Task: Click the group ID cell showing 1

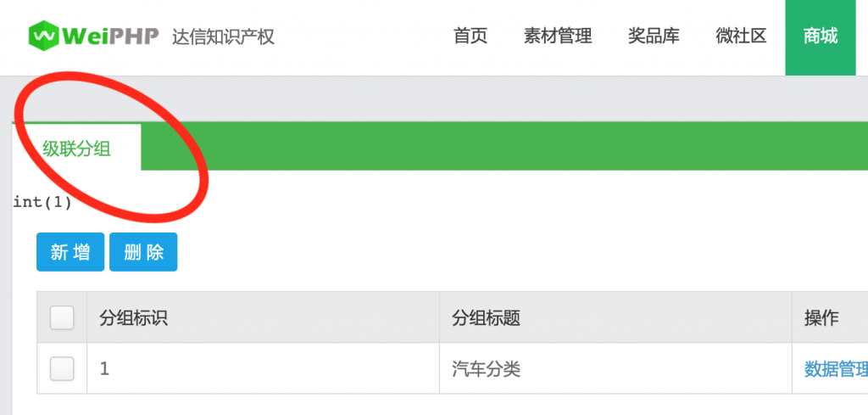Action: click(x=104, y=369)
